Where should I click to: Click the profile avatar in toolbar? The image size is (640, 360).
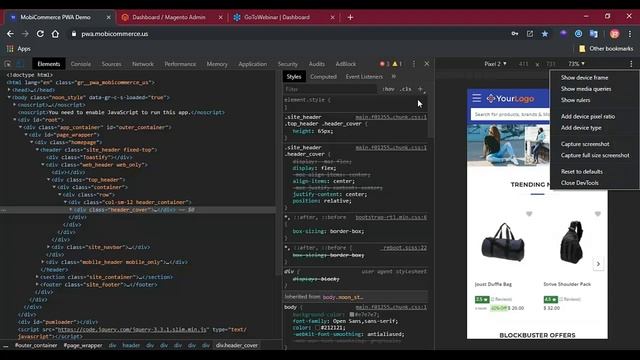click(615, 34)
